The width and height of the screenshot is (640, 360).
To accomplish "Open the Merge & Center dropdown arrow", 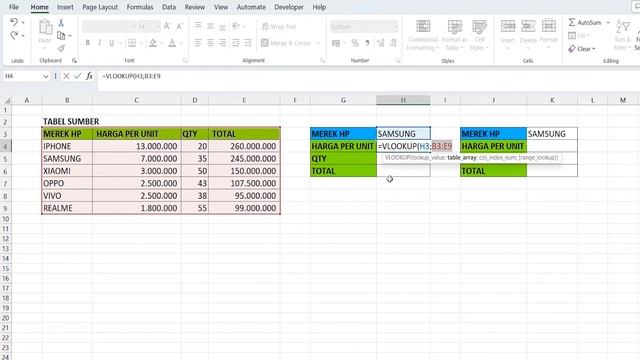I will [x=318, y=43].
